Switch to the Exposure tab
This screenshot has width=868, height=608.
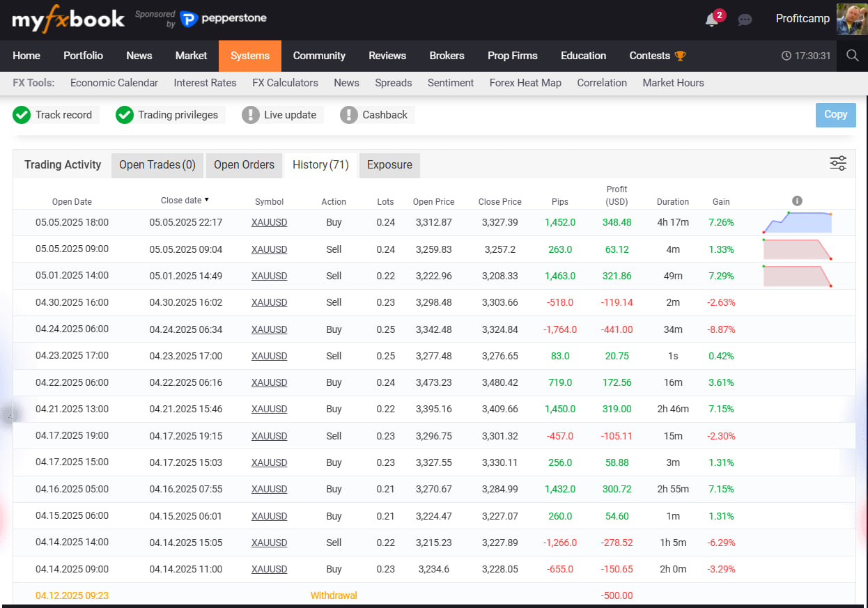389,165
